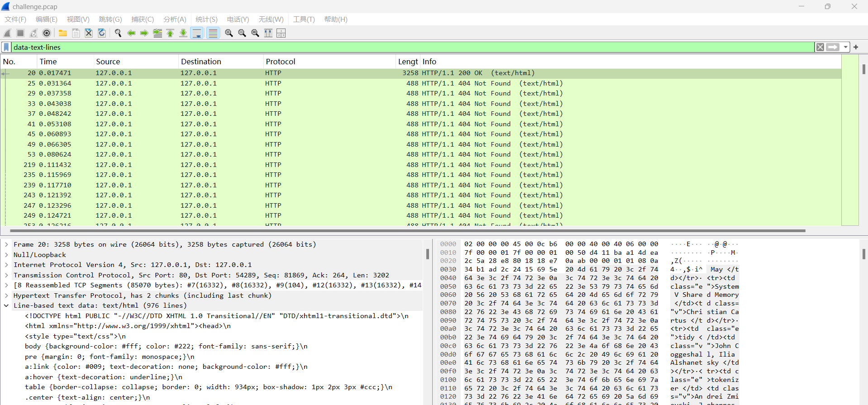868x405 pixels.
Task: Start capture with the shark fin icon
Action: [x=7, y=33]
